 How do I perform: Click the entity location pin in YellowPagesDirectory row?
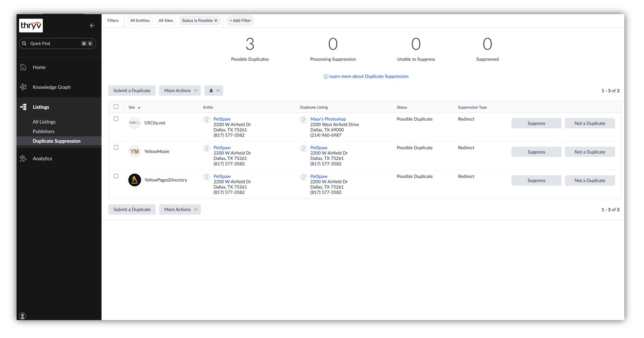[x=206, y=177]
